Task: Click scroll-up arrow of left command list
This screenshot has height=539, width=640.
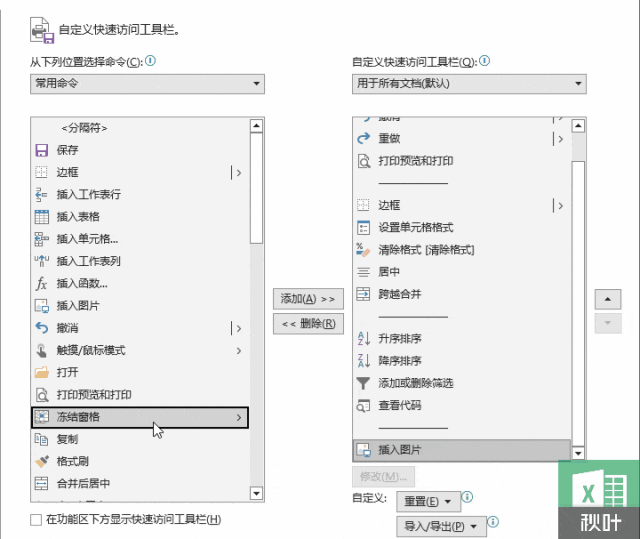Action: click(256, 126)
